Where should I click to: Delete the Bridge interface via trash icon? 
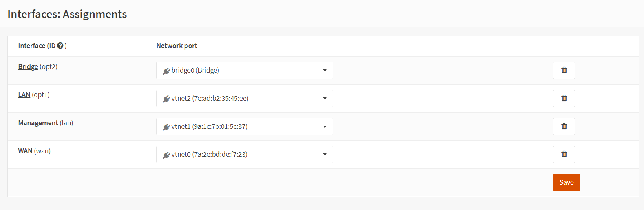coord(564,70)
